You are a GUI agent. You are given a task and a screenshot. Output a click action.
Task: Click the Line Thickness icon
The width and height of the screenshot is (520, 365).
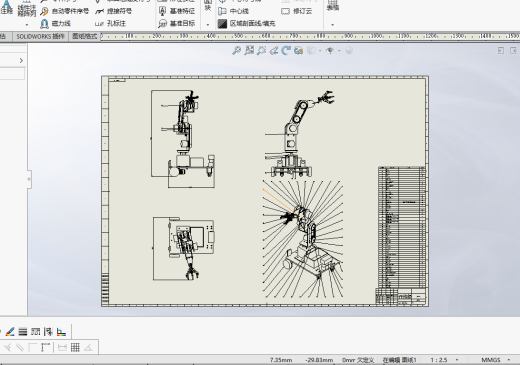(23, 332)
